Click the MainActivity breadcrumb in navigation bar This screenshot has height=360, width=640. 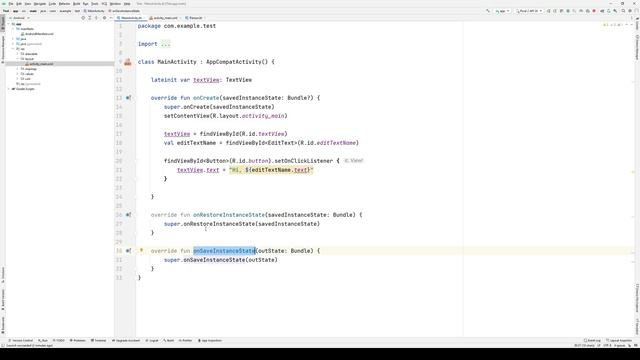[x=94, y=11]
